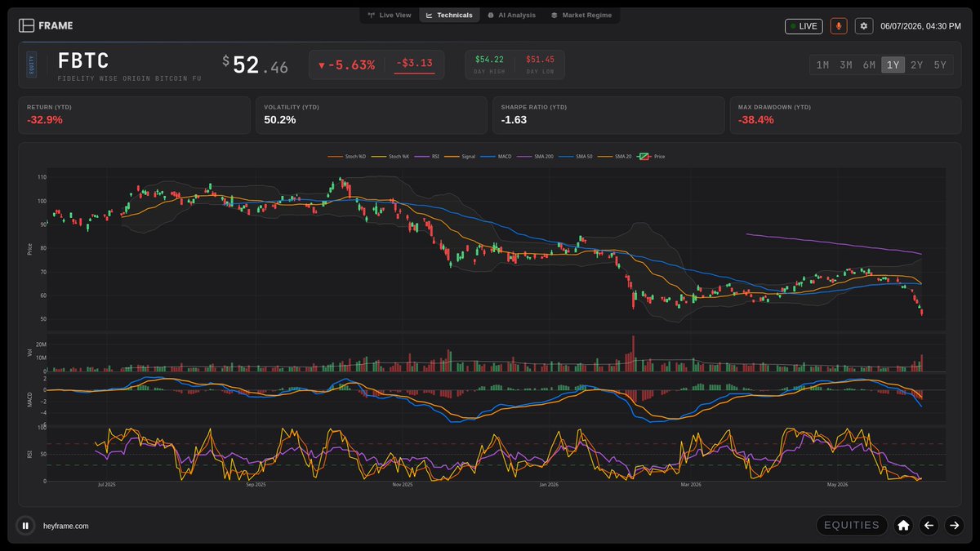Select the 1Y time range
The image size is (980, 551).
coord(893,65)
